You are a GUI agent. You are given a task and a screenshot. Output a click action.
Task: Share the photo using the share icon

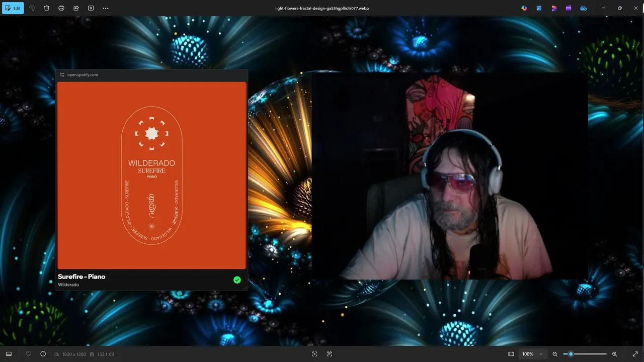coord(76,8)
